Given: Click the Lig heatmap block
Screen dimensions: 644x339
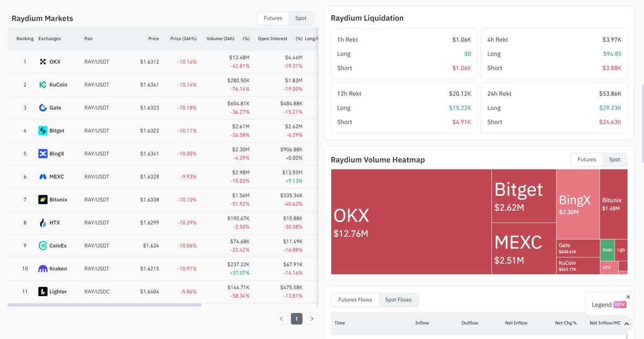Looking at the screenshot, I should [x=621, y=250].
